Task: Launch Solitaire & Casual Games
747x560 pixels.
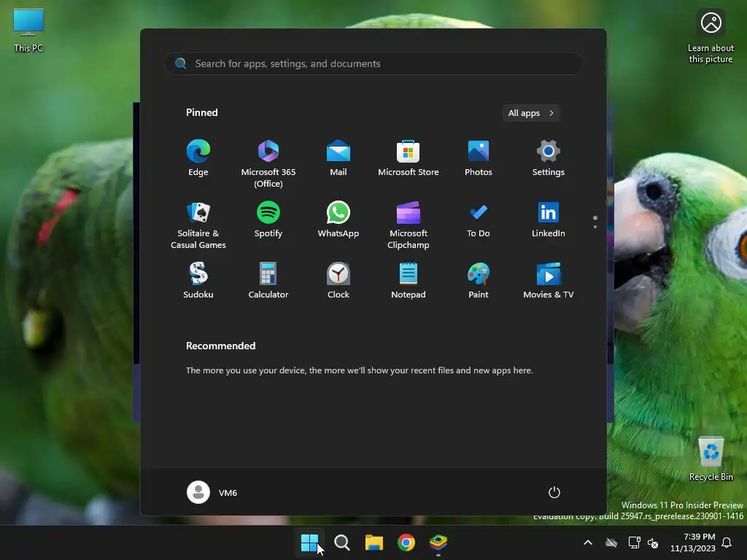Action: pos(198,225)
